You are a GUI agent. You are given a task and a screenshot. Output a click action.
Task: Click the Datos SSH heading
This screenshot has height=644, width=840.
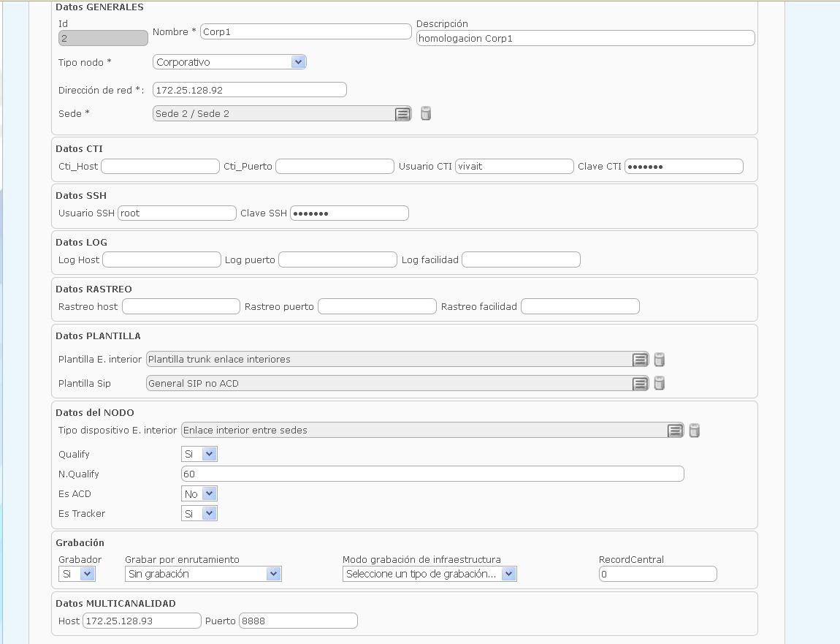point(81,195)
